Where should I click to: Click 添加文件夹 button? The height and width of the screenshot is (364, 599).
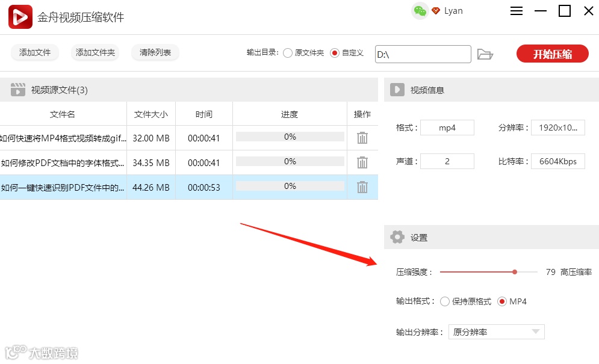95,52
